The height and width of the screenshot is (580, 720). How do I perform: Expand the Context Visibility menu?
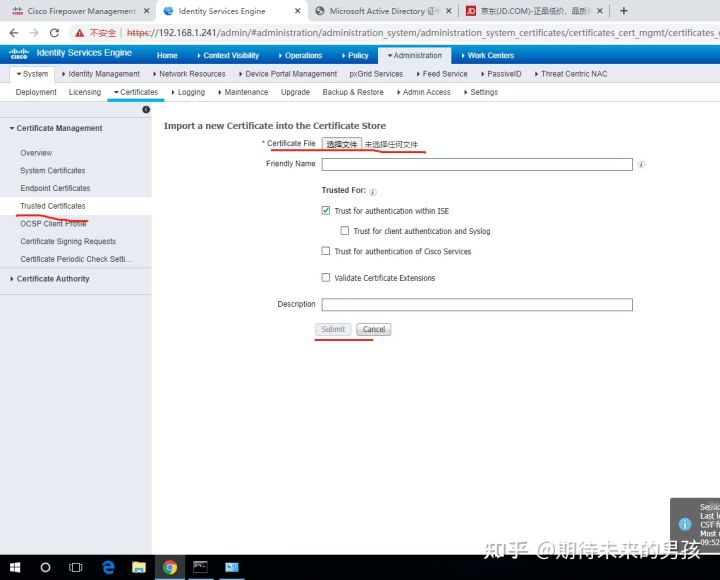click(x=228, y=55)
